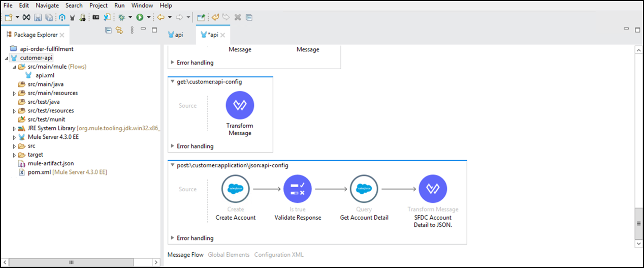Collapse the post:\customer flow
Screen dimensions: 644x268
pos(173,165)
